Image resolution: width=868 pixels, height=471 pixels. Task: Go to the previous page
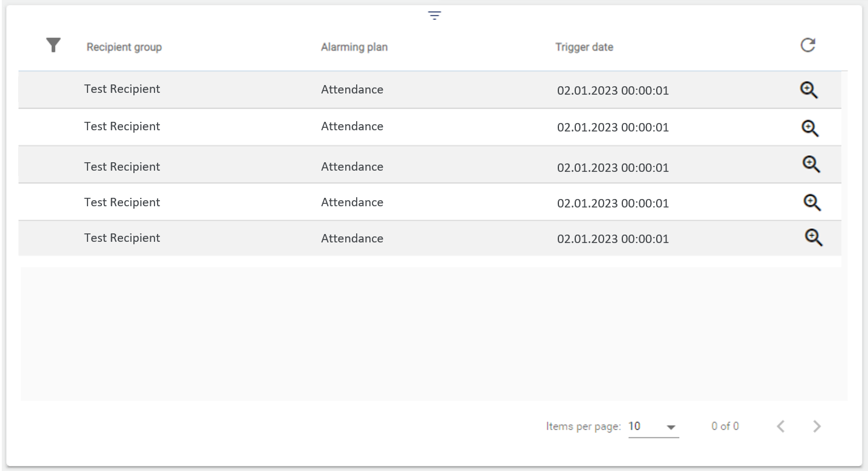[x=780, y=426]
